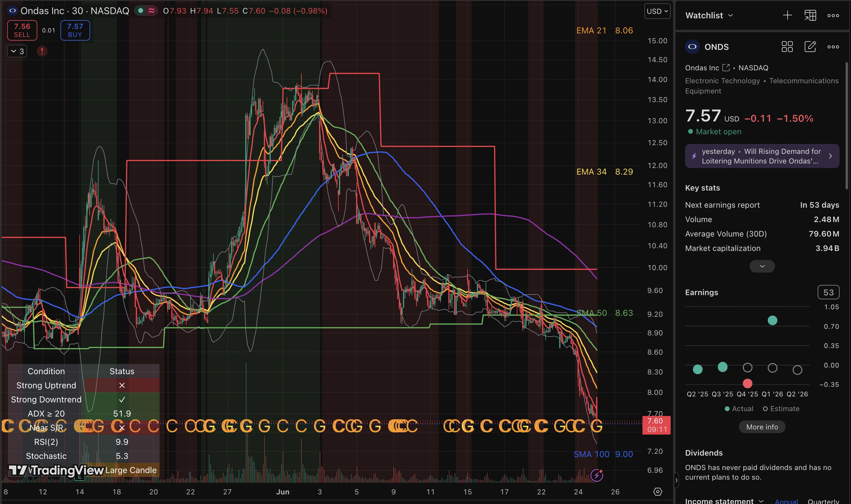Click the EMA 21 label on chart
This screenshot has width=851, height=504.
tap(591, 31)
